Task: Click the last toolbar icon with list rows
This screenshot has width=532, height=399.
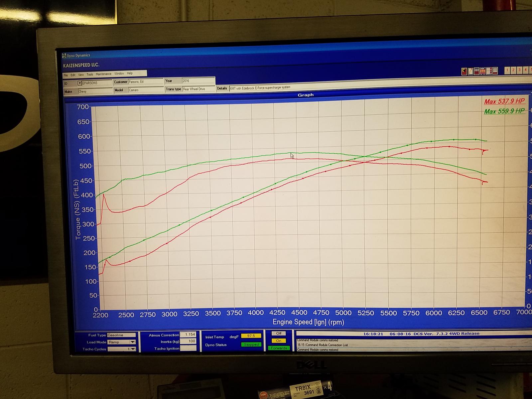Action: (x=495, y=71)
